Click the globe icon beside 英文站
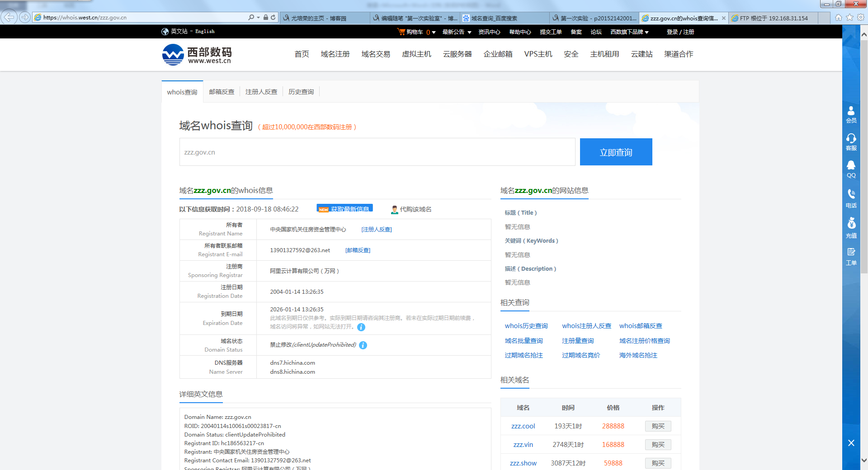 165,32
